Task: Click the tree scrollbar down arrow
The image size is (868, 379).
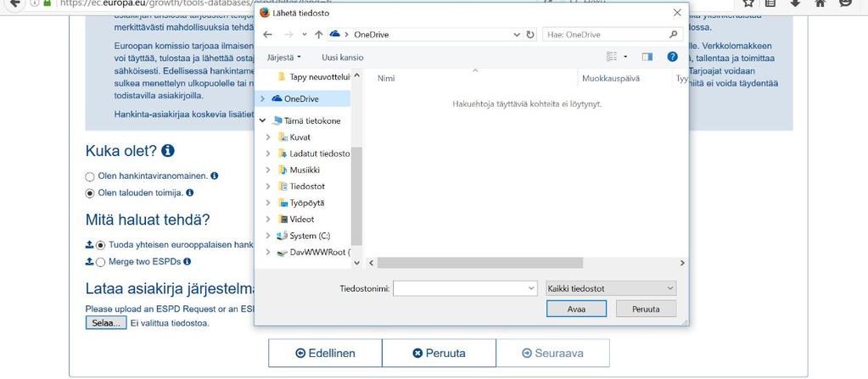Action: 356,263
